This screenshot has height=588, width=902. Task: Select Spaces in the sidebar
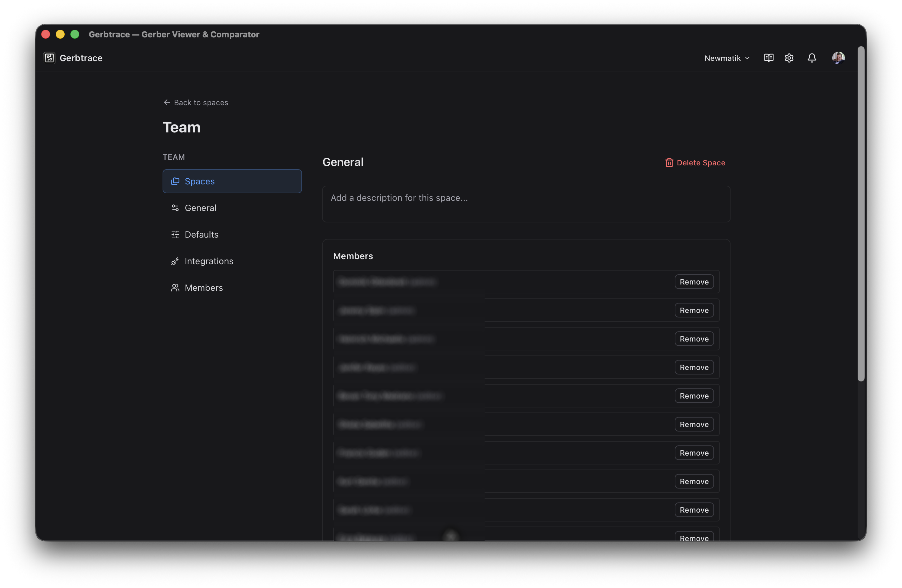(232, 181)
